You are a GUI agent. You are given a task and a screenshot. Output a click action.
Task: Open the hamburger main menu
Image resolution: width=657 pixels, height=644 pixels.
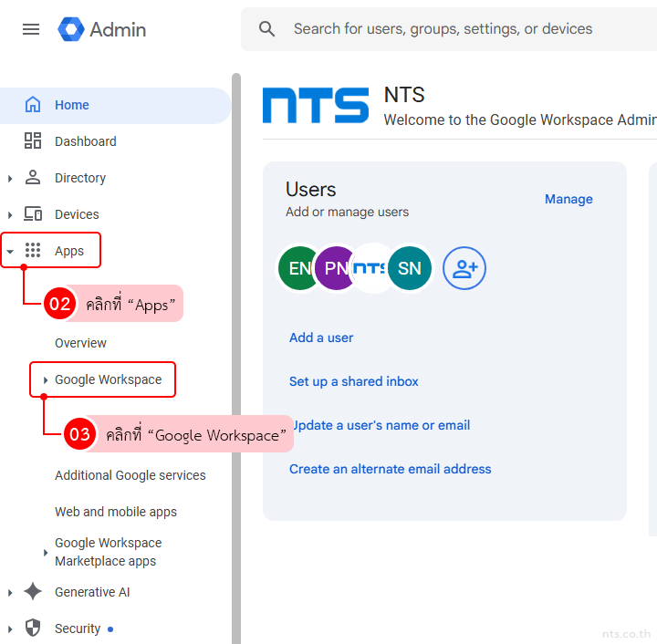coord(31,29)
